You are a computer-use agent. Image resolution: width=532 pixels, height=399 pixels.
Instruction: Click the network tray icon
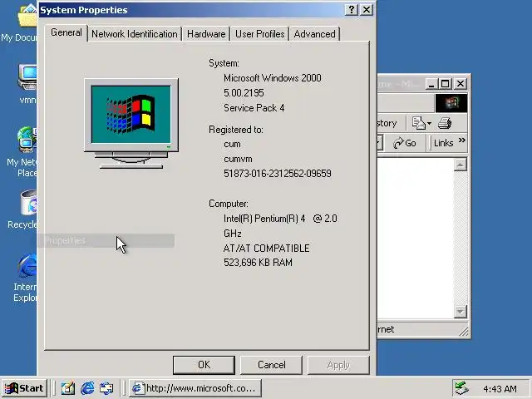[462, 388]
